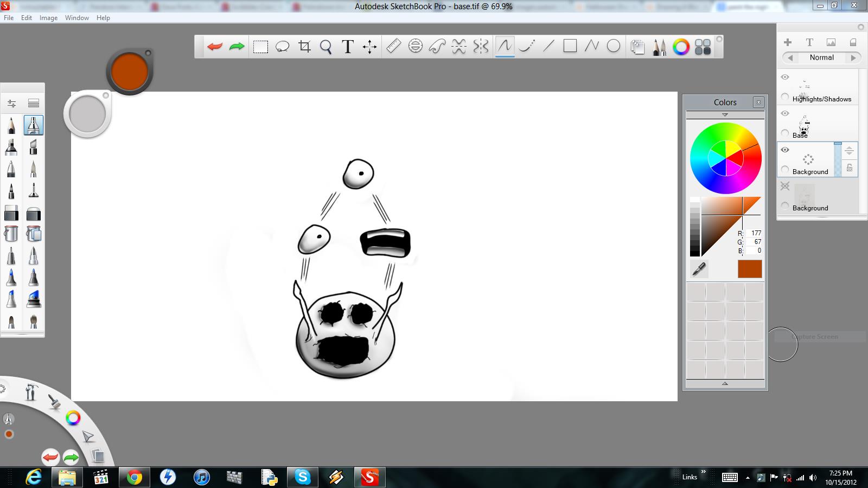Viewport: 868px width, 488px height.
Task: Click the Redo arrow in top toolbar
Action: point(237,47)
